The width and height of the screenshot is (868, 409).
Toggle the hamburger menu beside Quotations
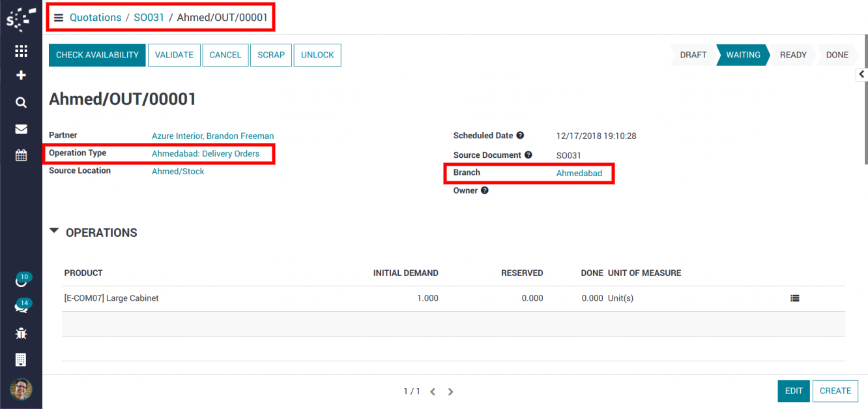[x=59, y=18]
